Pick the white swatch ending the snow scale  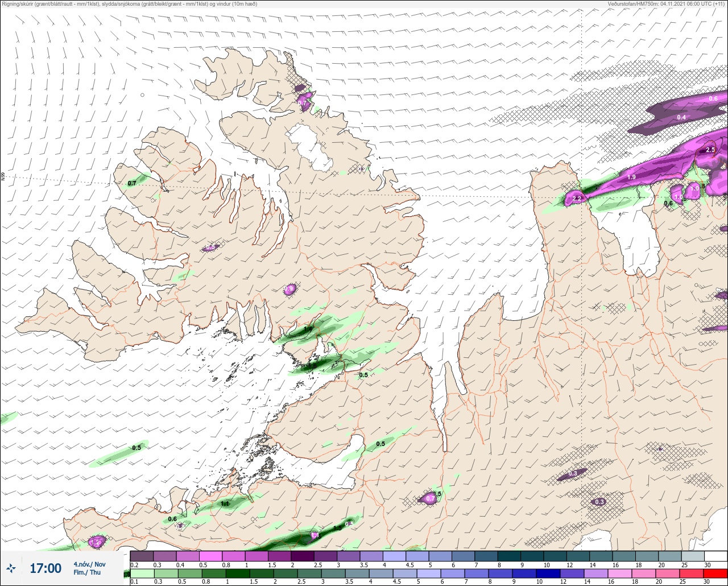715,556
